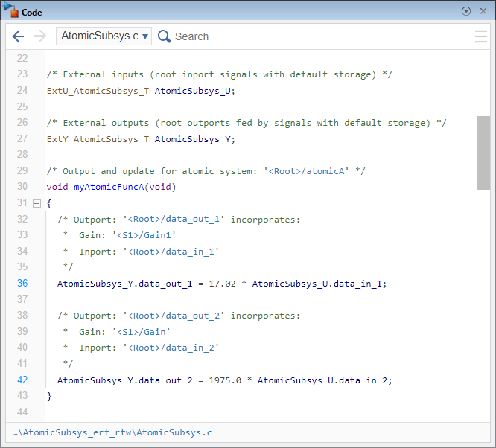
Task: Click the External outputs comment on line 26
Action: click(247, 123)
